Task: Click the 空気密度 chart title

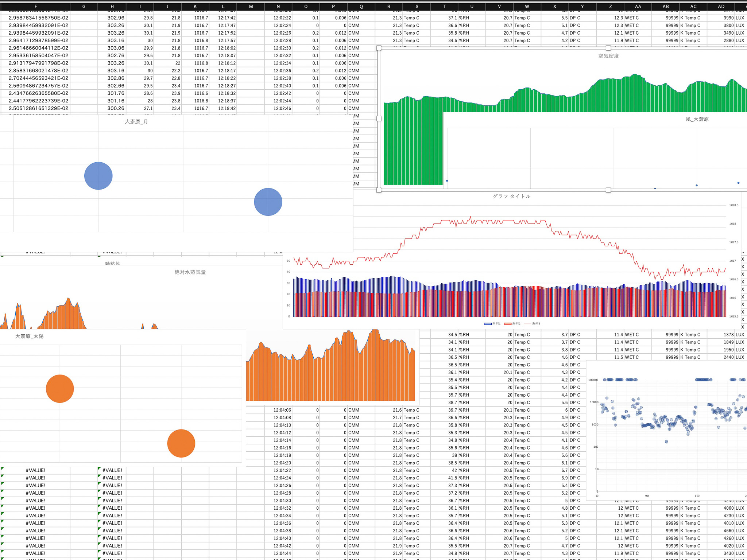Action: [608, 56]
